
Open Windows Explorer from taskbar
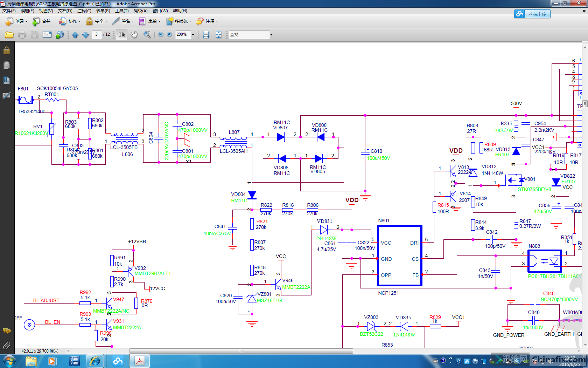(x=31, y=361)
